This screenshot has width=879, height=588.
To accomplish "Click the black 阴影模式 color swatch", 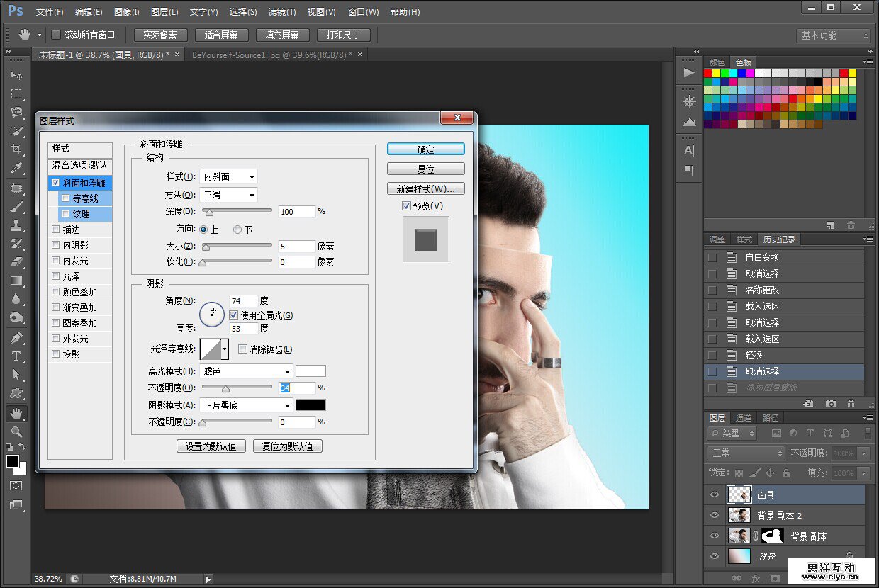I will pos(310,405).
